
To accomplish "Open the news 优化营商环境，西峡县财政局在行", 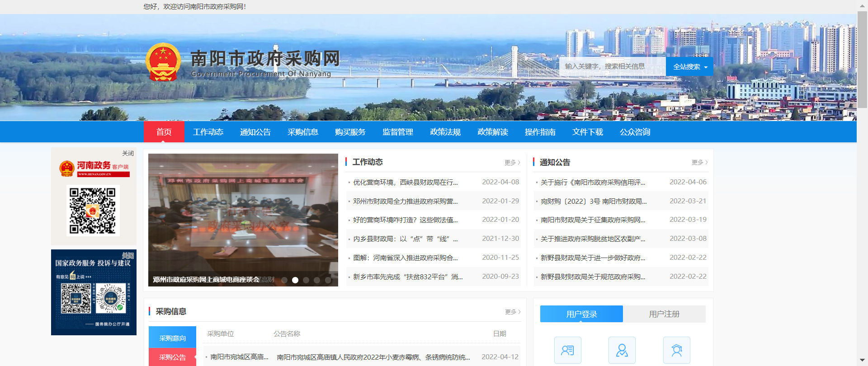I will point(406,182).
